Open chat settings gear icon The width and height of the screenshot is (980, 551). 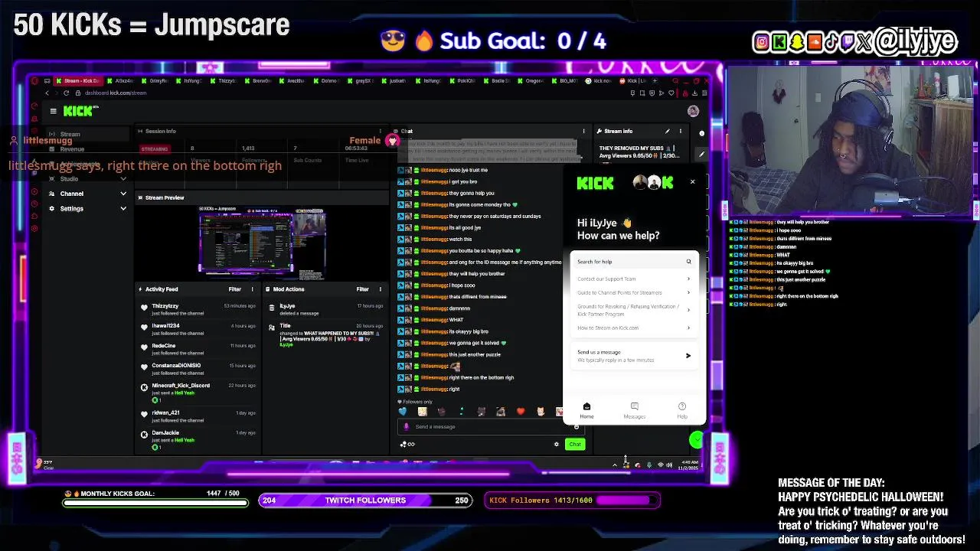click(x=557, y=444)
